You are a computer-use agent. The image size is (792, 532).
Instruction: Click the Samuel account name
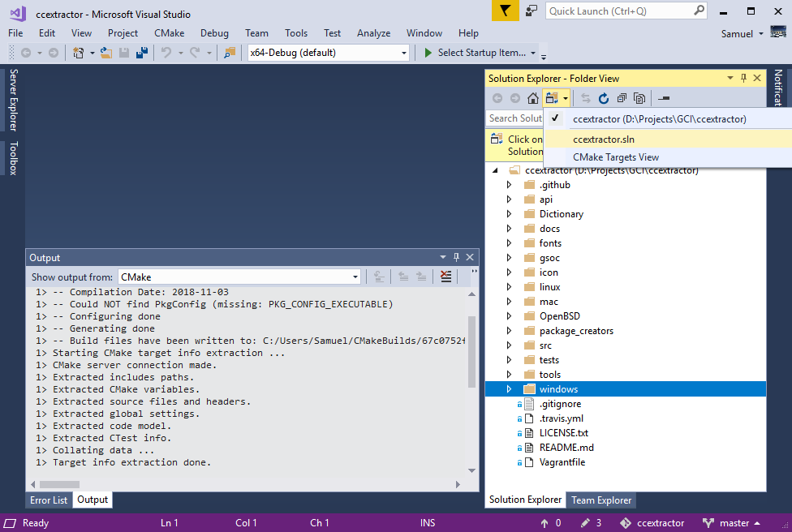[737, 34]
